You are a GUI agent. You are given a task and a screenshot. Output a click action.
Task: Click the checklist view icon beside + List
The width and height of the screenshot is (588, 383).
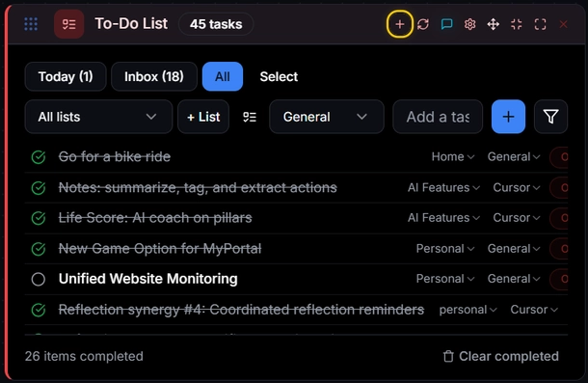pyautogui.click(x=250, y=117)
